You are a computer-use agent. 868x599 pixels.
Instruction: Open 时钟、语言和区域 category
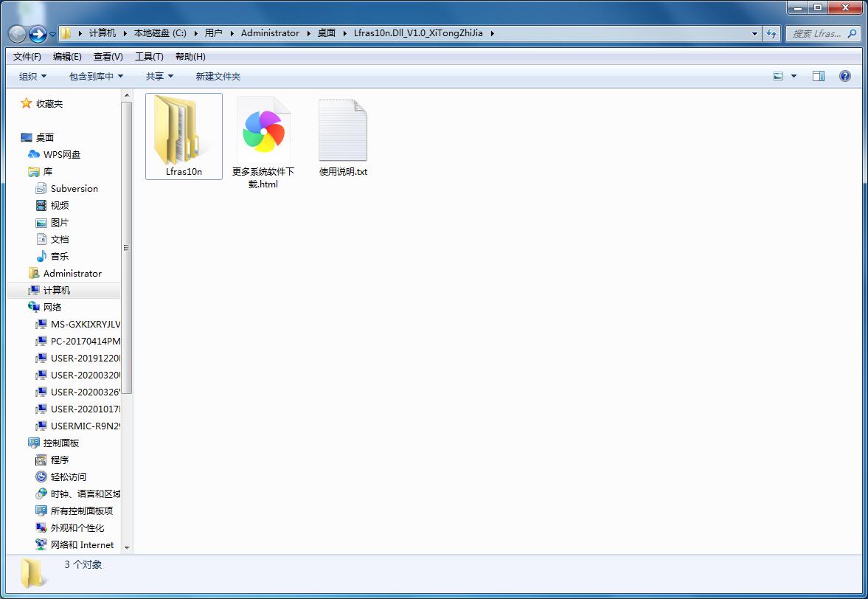click(x=86, y=494)
